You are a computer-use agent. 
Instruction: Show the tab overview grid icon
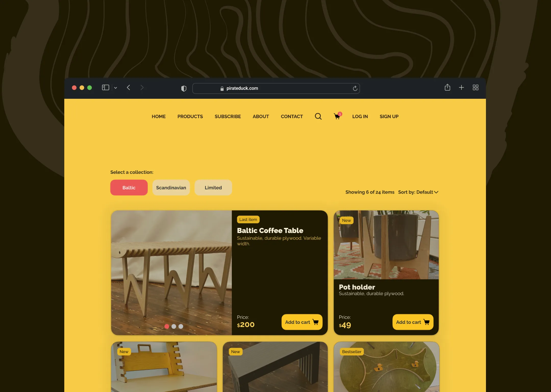(475, 88)
